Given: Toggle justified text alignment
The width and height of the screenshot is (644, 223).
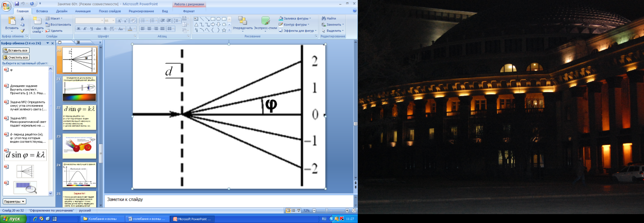Looking at the screenshot, I should coord(163,29).
